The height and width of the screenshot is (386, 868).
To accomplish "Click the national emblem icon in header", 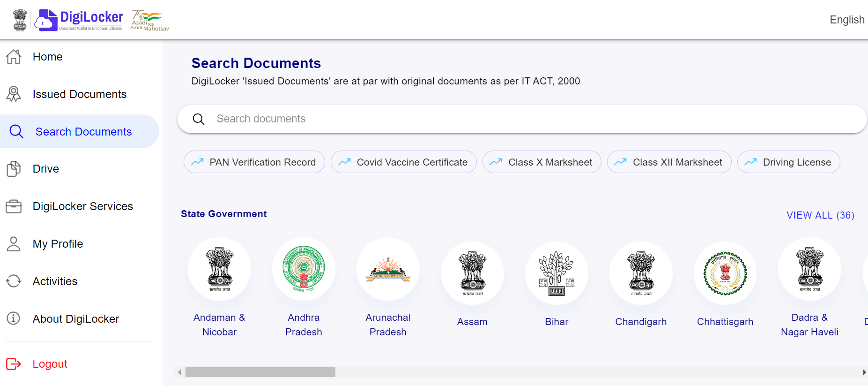I will pos(20,20).
